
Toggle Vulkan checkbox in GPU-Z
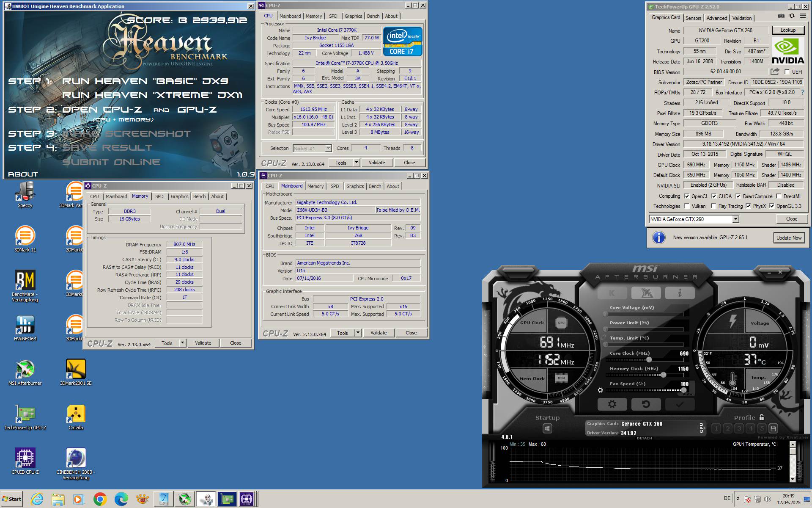[686, 206]
